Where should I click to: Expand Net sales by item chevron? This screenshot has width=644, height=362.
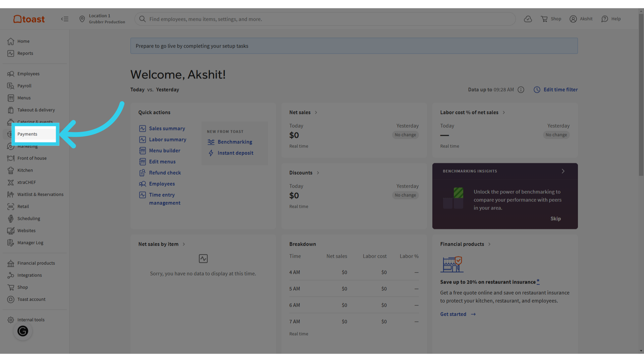pyautogui.click(x=184, y=244)
